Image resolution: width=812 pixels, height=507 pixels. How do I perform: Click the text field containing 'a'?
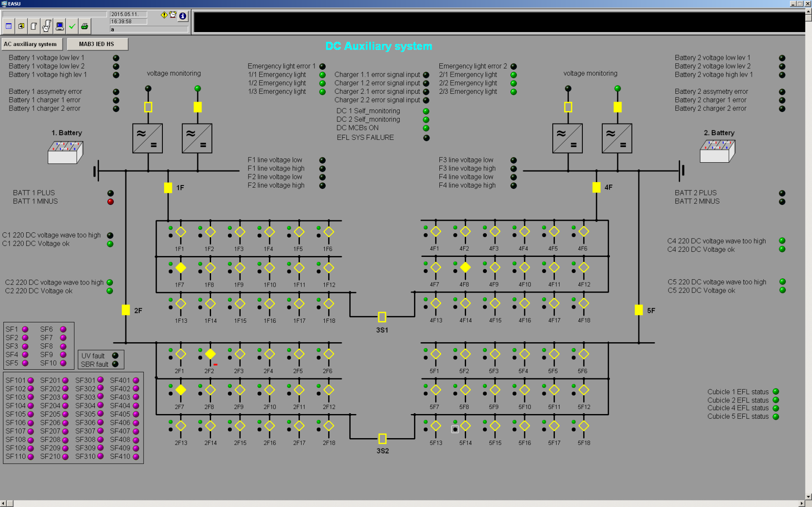coord(149,30)
